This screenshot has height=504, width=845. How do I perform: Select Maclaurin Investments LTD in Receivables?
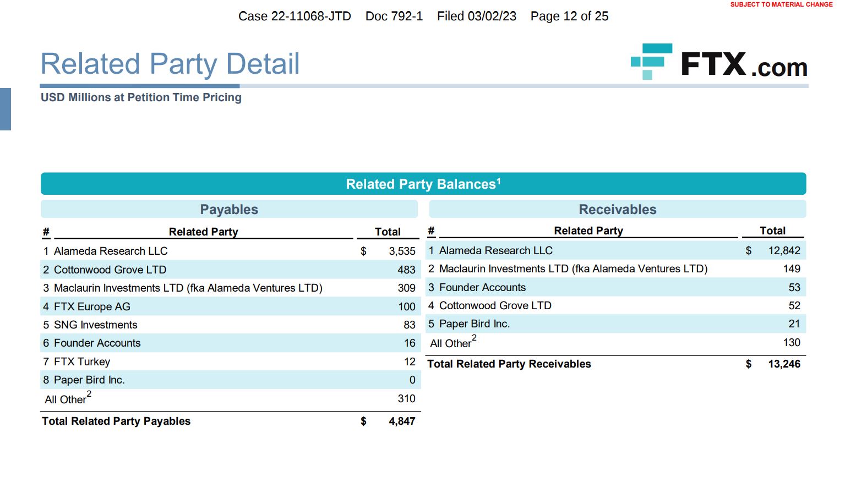tap(574, 269)
